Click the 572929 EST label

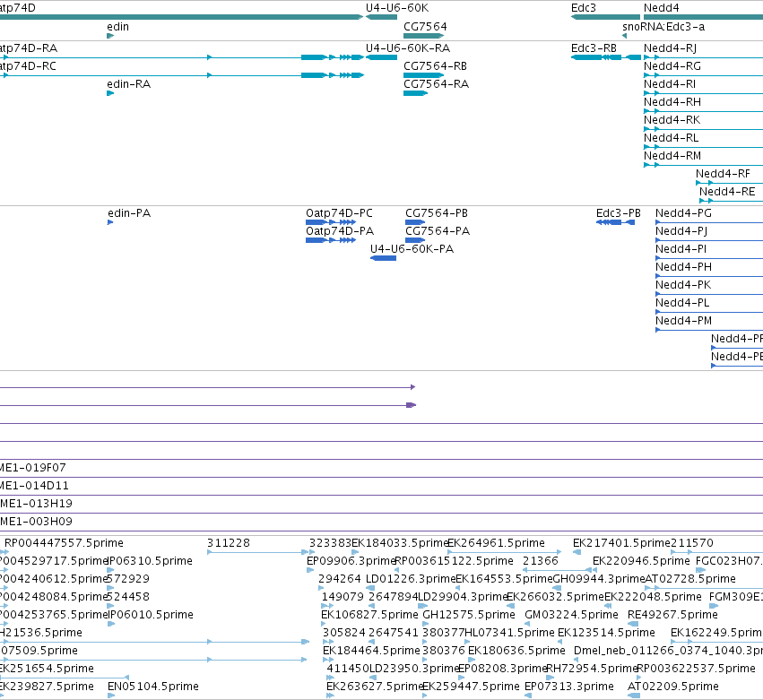[128, 579]
